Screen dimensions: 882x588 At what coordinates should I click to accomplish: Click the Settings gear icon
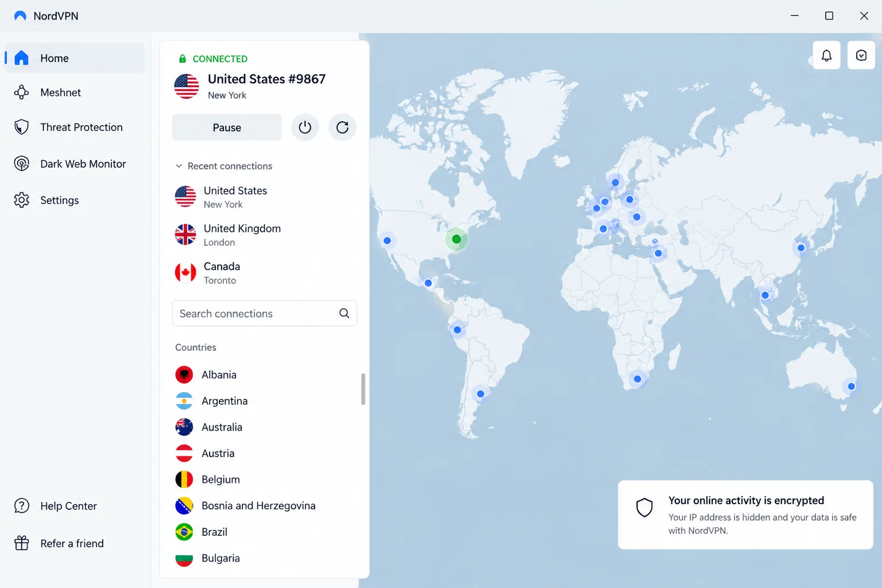[x=22, y=200]
